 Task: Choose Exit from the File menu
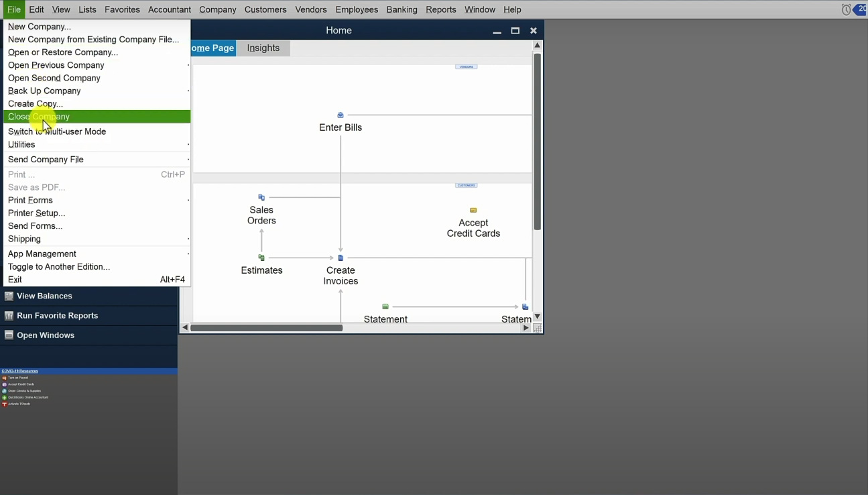pos(97,280)
